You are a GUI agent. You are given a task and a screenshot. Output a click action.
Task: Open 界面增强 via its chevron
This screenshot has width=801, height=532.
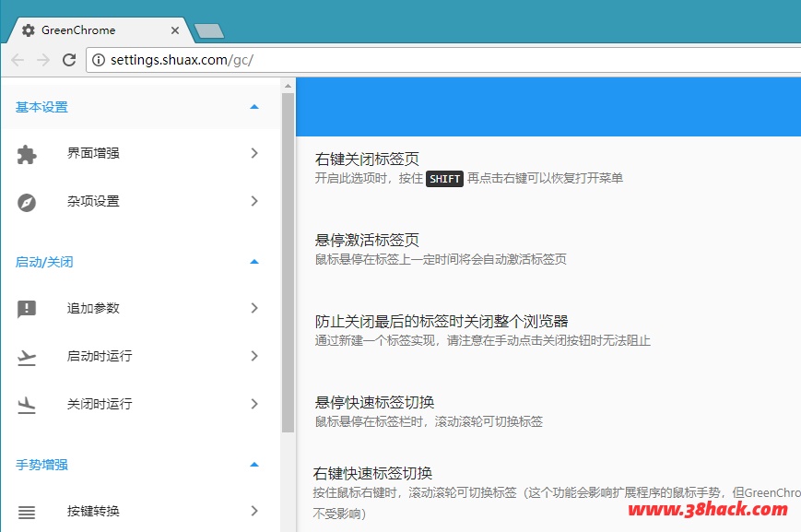[x=254, y=153]
